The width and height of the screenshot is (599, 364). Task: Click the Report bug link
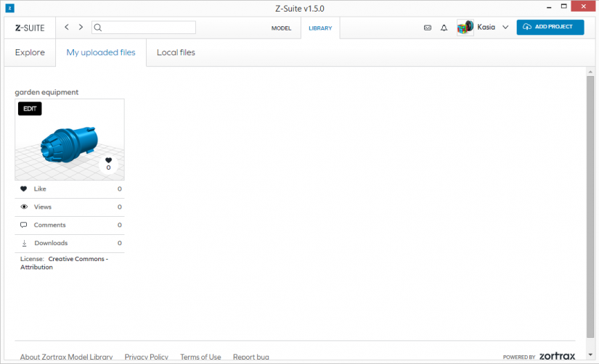[251, 357]
